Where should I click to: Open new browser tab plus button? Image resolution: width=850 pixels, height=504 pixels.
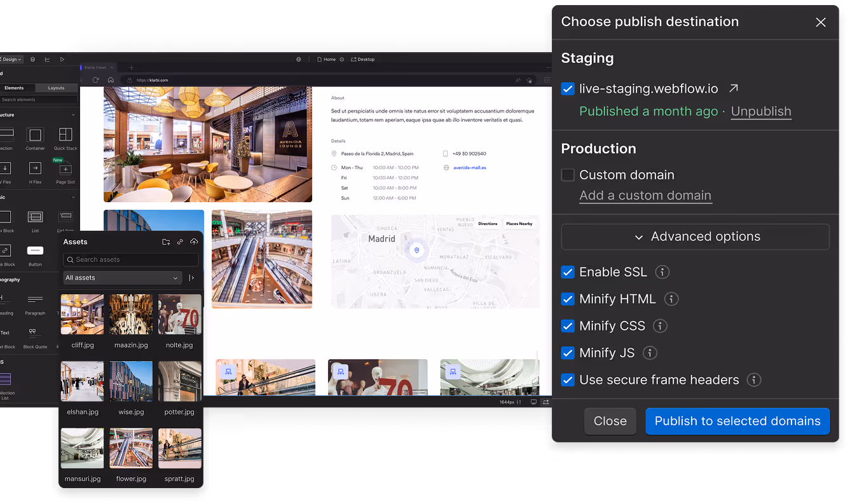[x=132, y=67]
